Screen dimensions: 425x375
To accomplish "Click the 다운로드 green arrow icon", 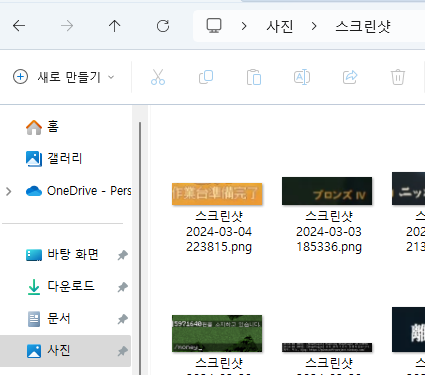I will pyautogui.click(x=34, y=287).
